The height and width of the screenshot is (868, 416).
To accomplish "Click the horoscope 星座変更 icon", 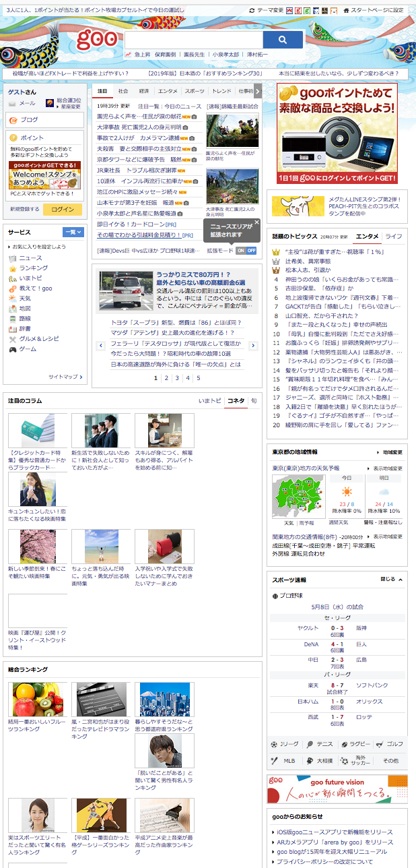I will (50, 103).
